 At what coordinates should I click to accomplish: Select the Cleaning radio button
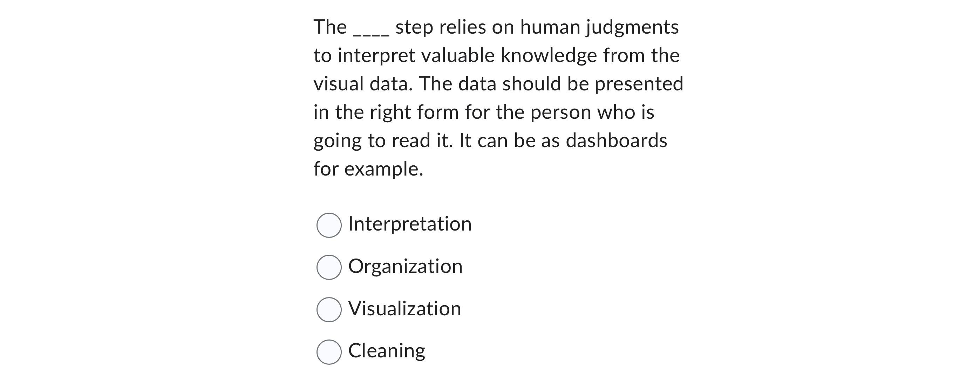pyautogui.click(x=329, y=352)
